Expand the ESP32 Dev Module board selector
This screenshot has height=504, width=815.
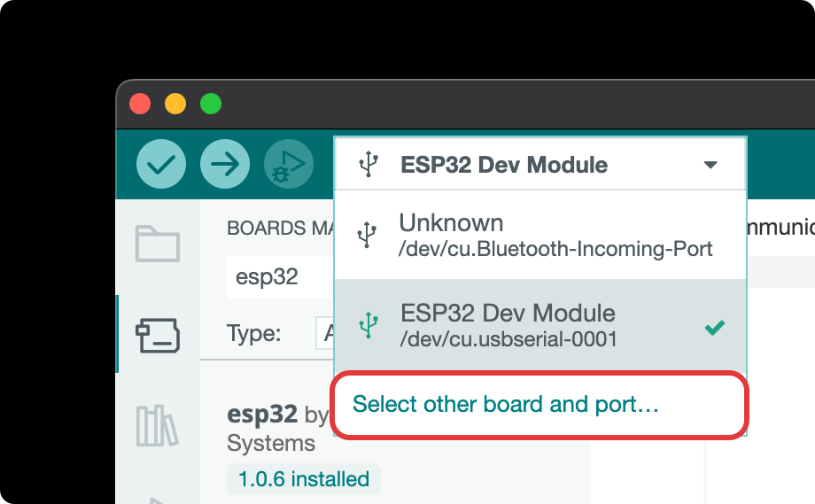(540, 164)
